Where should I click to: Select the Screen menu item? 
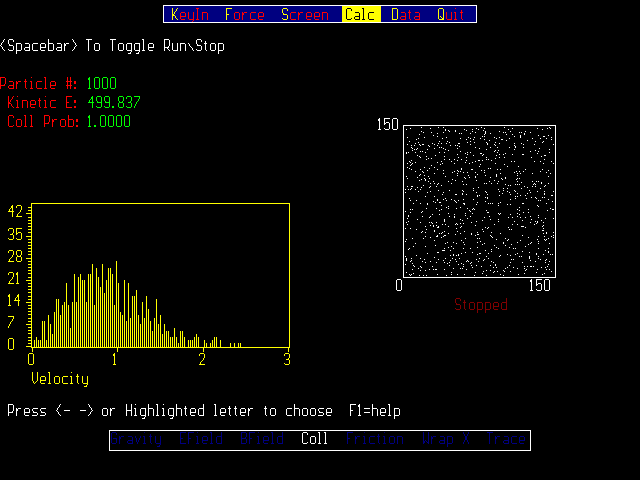click(x=304, y=15)
